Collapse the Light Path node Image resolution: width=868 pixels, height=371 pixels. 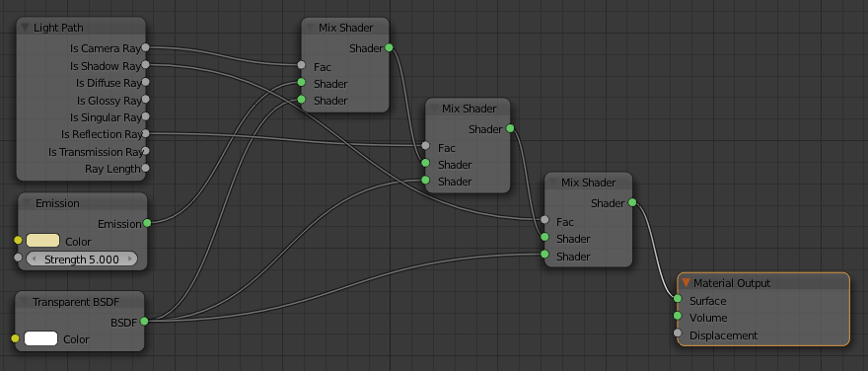pos(25,27)
